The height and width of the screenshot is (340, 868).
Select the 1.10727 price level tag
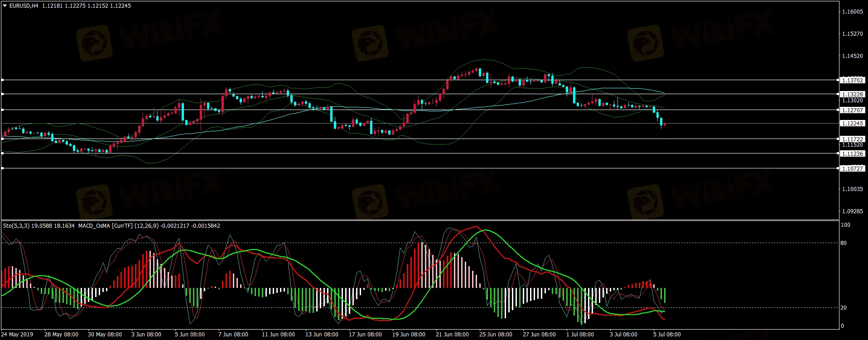point(852,168)
